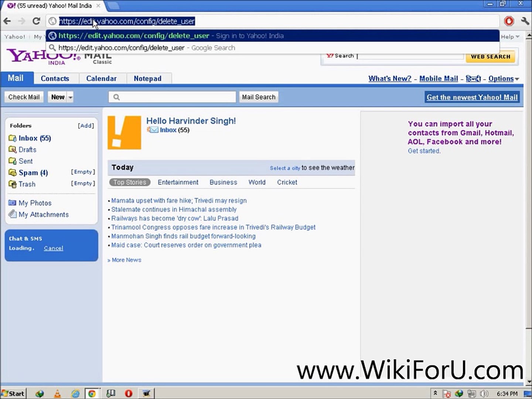This screenshot has height=399, width=532.
Task: Switch to the Calendar tab
Action: [x=101, y=79]
